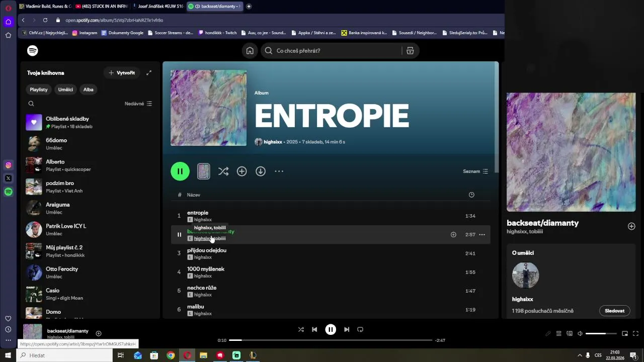
Task: Adjust the Spotify volume slider
Action: coord(601,333)
